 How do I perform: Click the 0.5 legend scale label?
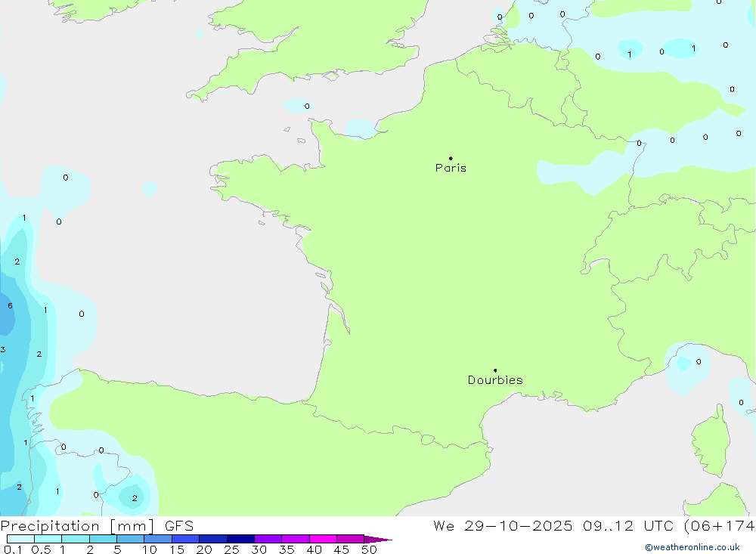(x=42, y=549)
